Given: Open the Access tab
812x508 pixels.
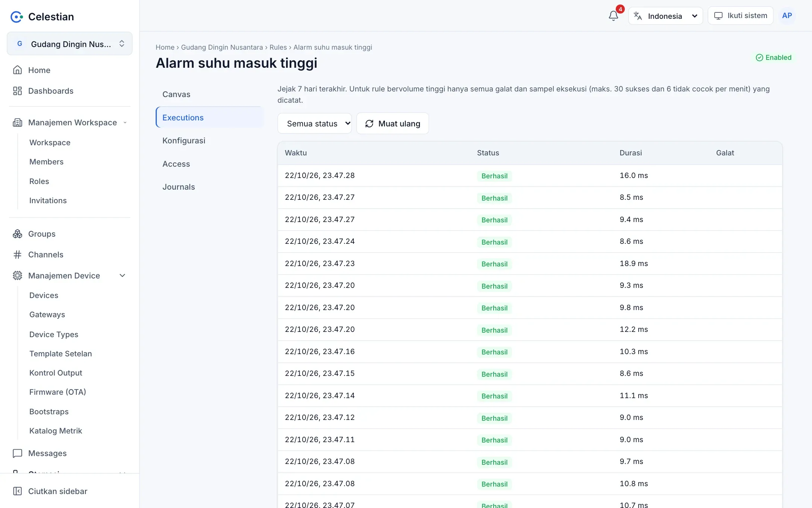Looking at the screenshot, I should tap(210, 164).
